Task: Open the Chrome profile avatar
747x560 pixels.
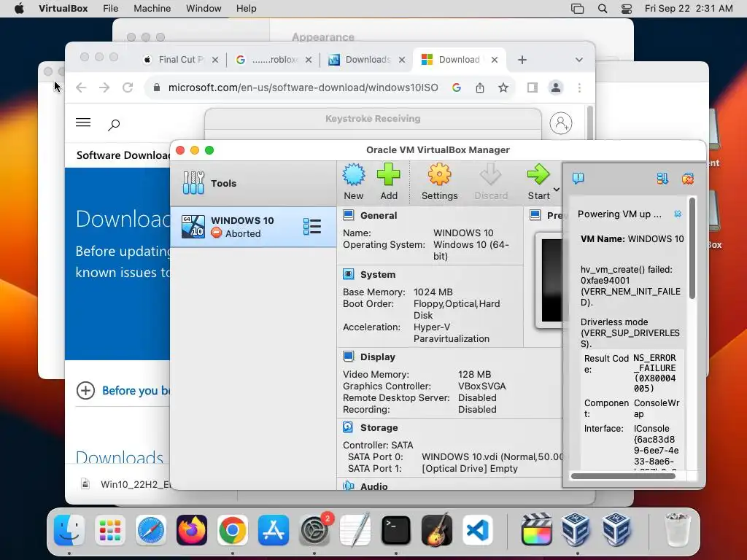Action: [555, 87]
